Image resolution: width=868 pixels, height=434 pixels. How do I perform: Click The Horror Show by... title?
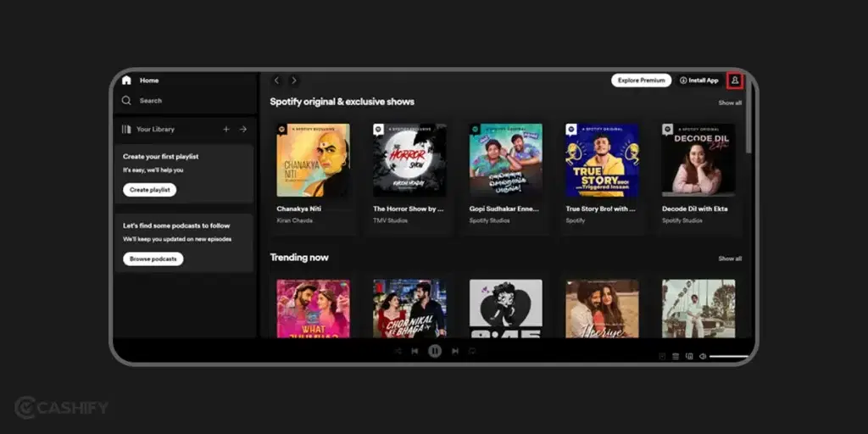tap(409, 209)
